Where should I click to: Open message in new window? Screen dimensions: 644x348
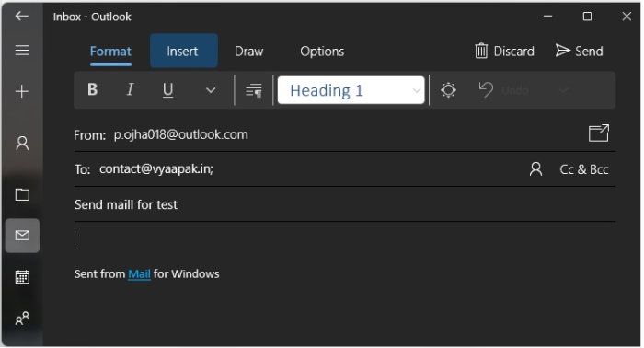click(599, 133)
